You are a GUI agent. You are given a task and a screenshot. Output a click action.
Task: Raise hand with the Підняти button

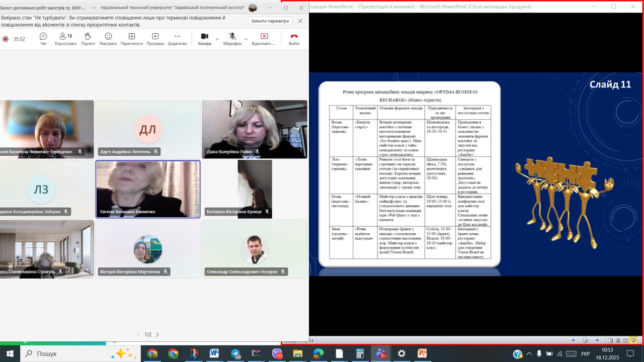point(88,39)
